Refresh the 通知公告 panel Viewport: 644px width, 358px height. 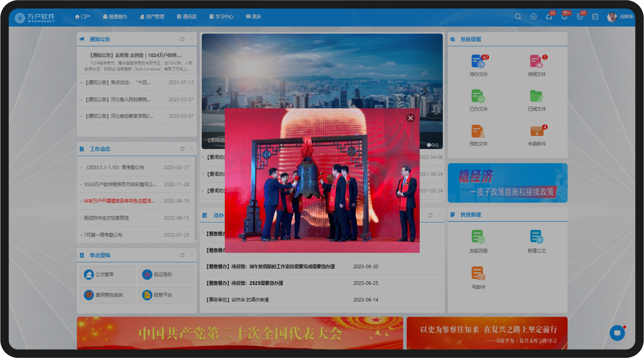(x=182, y=39)
